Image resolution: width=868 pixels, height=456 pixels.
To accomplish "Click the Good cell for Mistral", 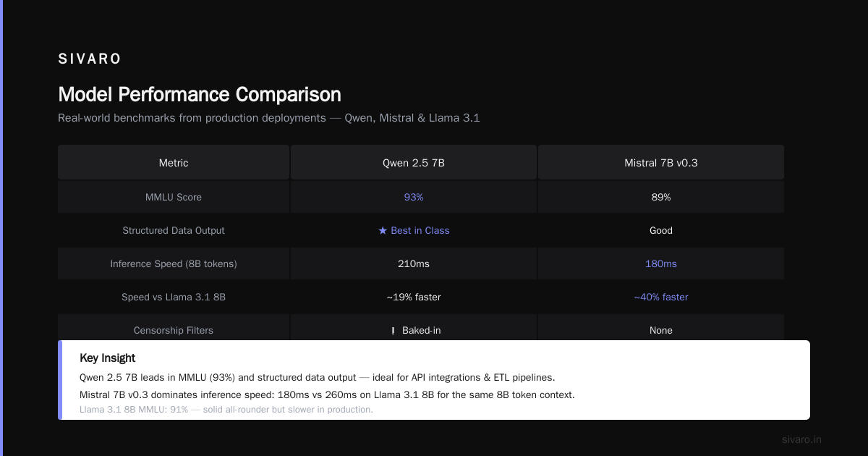I will coord(661,230).
